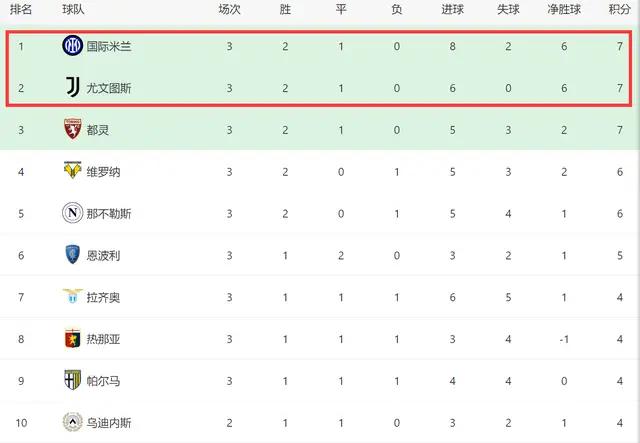The width and height of the screenshot is (640, 443).
Task: Click the Napoli N logo
Action: point(73,213)
